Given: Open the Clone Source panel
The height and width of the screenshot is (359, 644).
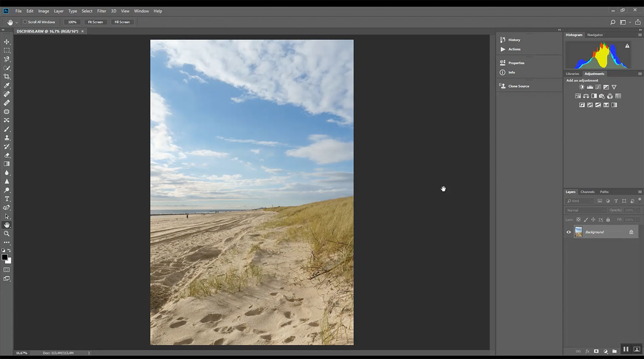Looking at the screenshot, I should tap(518, 86).
